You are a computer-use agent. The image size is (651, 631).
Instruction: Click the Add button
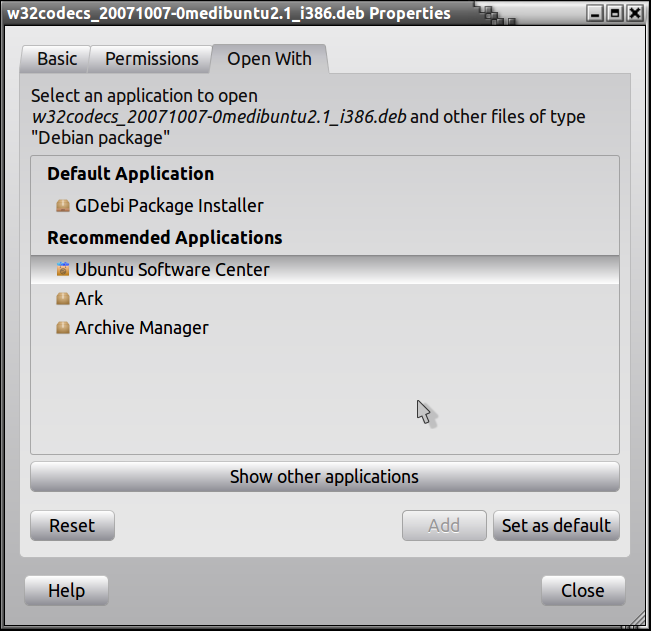tap(444, 526)
